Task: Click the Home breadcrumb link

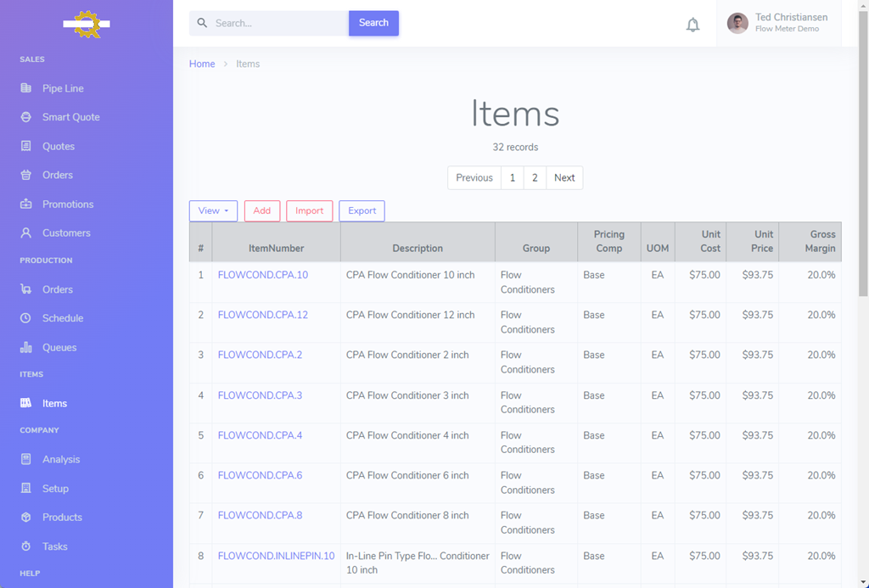Action: (x=202, y=64)
